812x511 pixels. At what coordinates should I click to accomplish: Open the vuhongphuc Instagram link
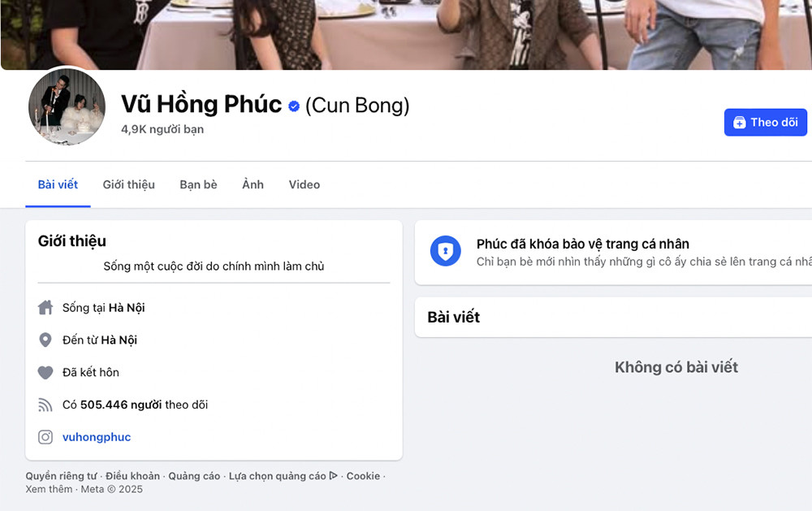[96, 437]
